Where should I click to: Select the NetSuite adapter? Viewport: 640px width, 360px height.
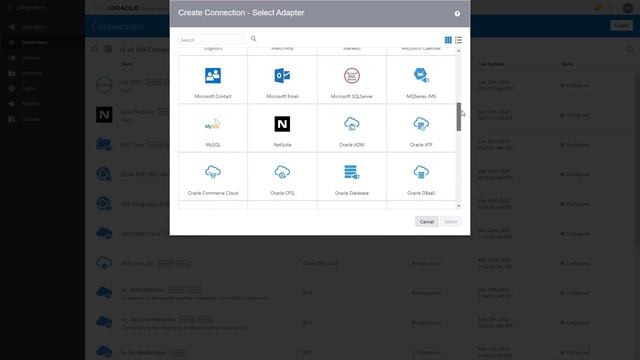282,128
